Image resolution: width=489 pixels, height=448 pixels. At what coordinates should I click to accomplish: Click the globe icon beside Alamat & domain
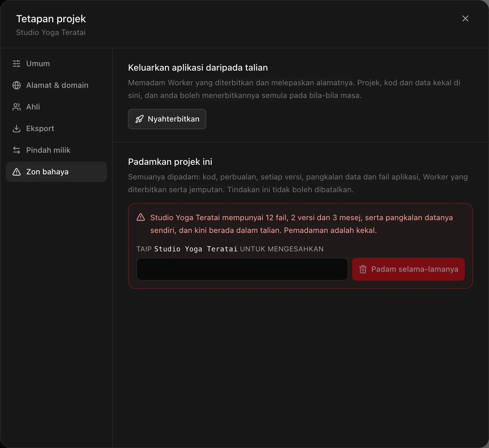tap(17, 85)
